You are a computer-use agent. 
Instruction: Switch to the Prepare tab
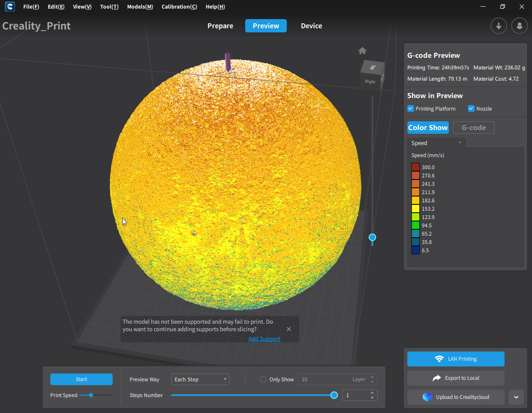(x=220, y=26)
